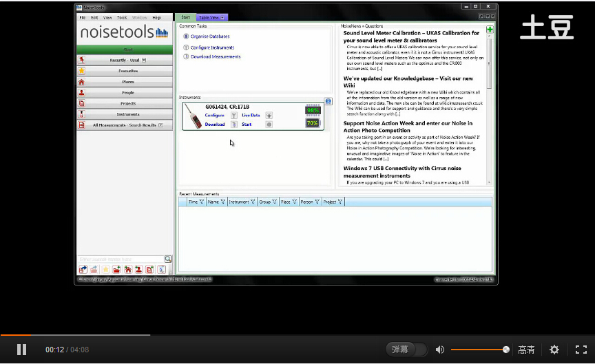
Task: Click the import arrow icon in bottom toolbar
Action: (x=83, y=270)
